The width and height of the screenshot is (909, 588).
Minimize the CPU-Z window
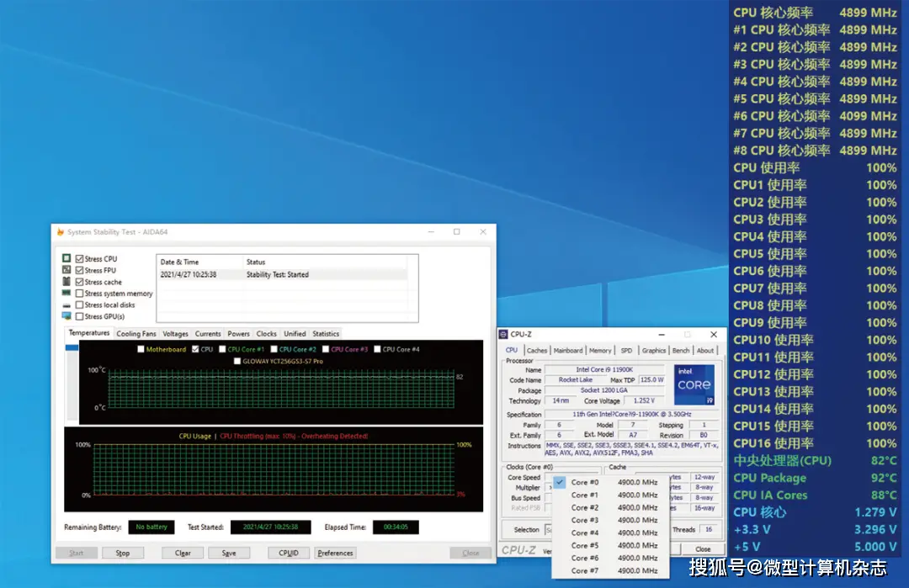[x=662, y=335]
